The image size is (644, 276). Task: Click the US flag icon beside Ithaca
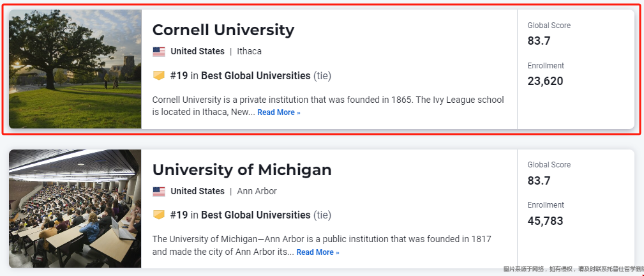click(x=158, y=51)
